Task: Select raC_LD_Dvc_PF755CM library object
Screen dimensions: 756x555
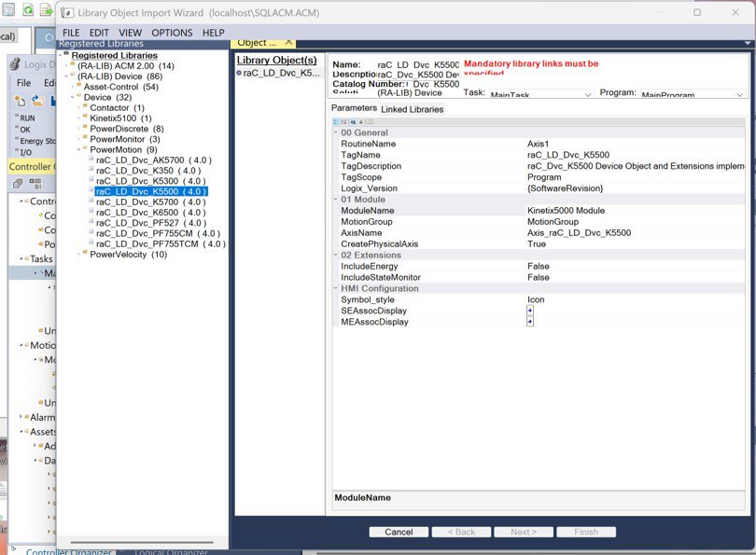Action: (158, 233)
